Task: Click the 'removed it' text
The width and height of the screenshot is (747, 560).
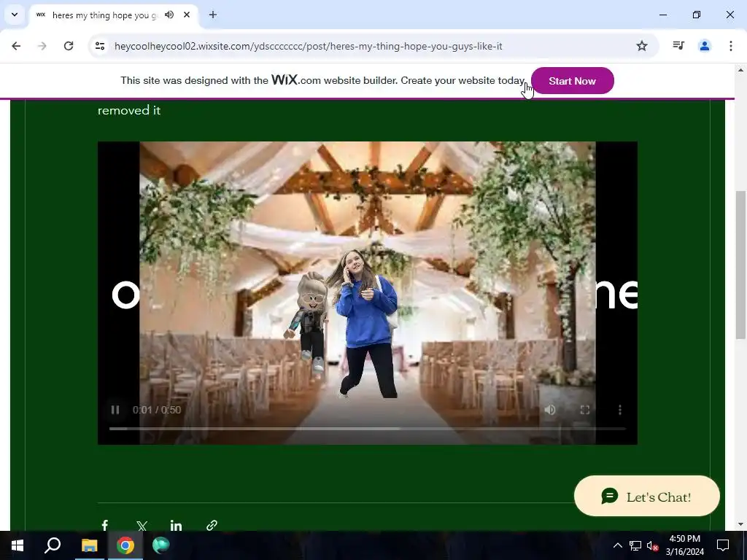Action: [129, 111]
